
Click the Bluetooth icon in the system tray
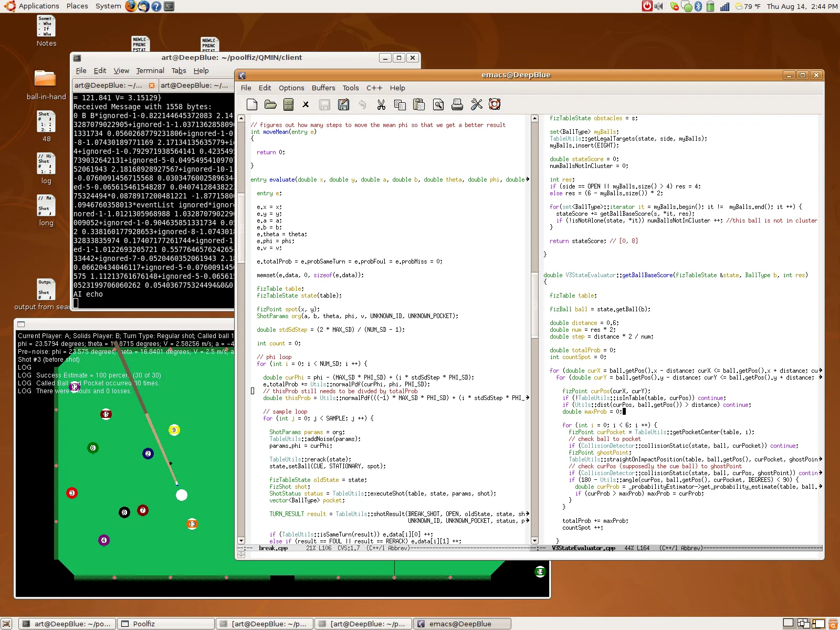(698, 6)
